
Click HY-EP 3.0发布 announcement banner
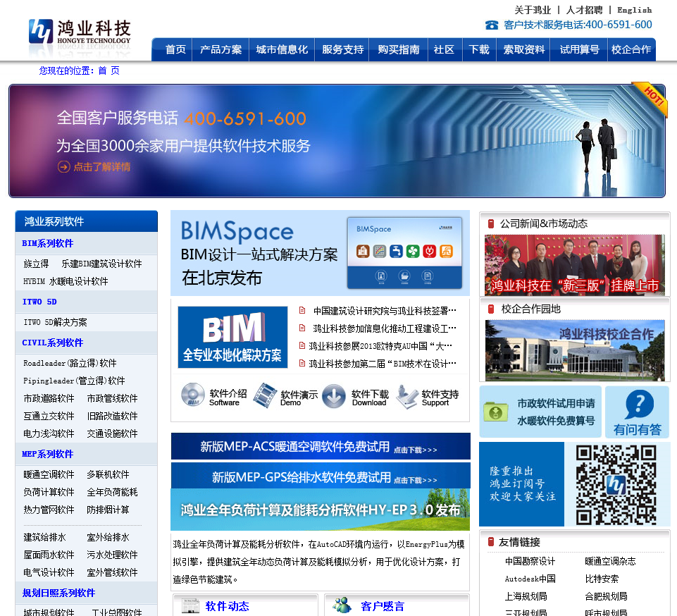tap(321, 510)
